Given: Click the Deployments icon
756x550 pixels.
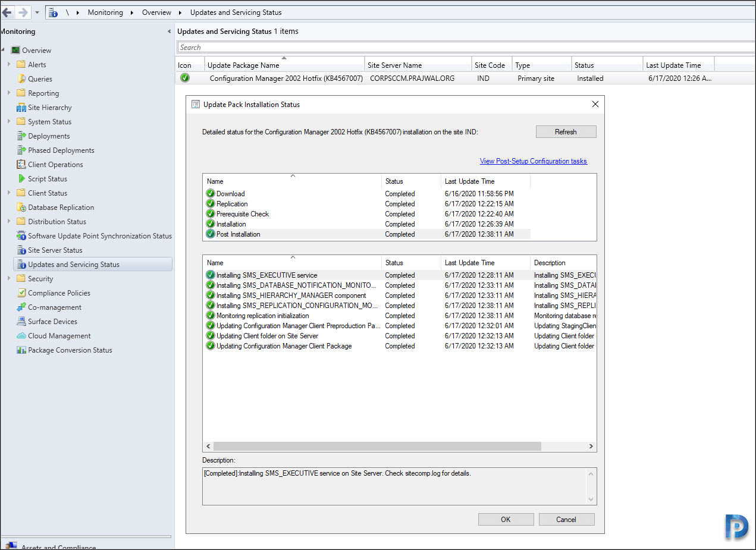Looking at the screenshot, I should pyautogui.click(x=21, y=136).
